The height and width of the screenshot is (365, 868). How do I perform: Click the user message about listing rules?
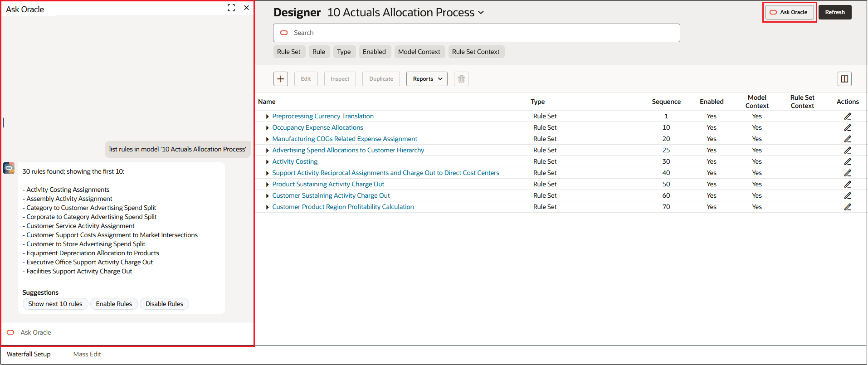(177, 149)
